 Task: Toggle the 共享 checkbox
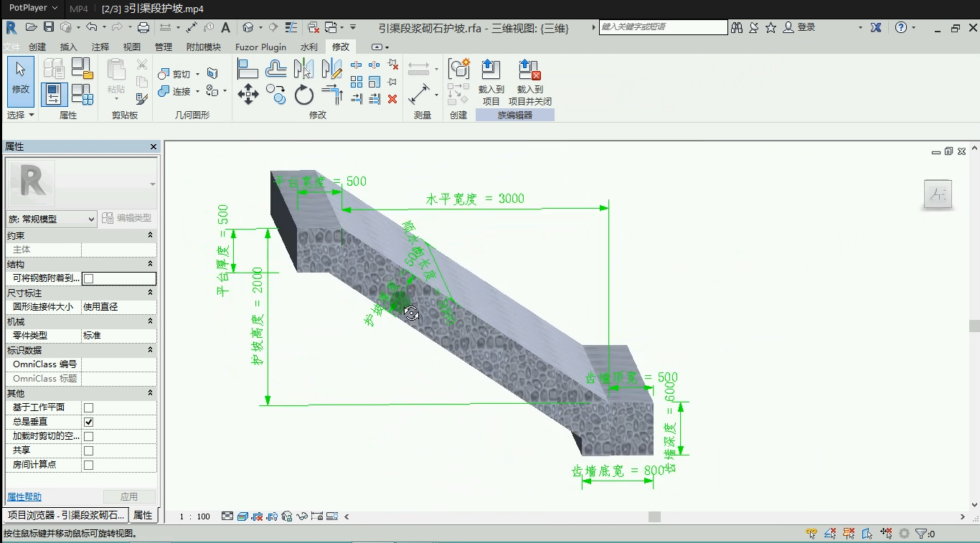tap(89, 450)
